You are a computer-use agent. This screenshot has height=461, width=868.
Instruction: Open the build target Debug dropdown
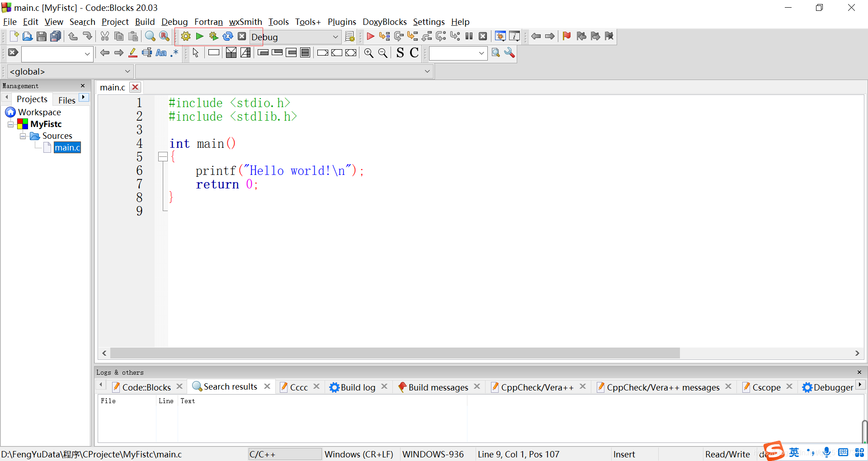(x=295, y=37)
